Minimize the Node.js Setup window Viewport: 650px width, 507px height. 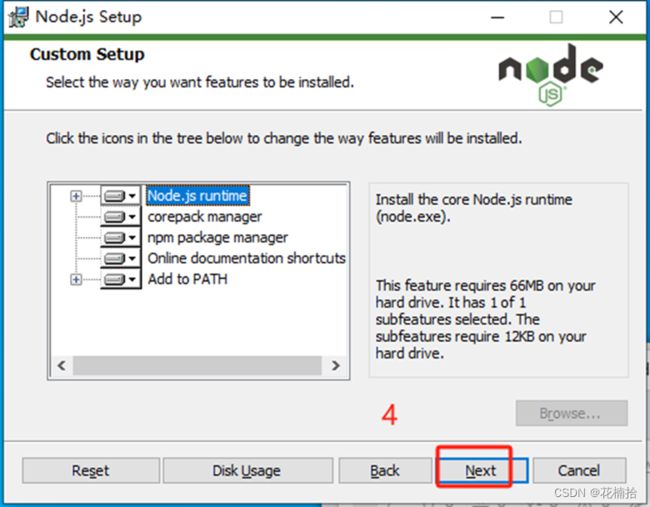click(497, 17)
